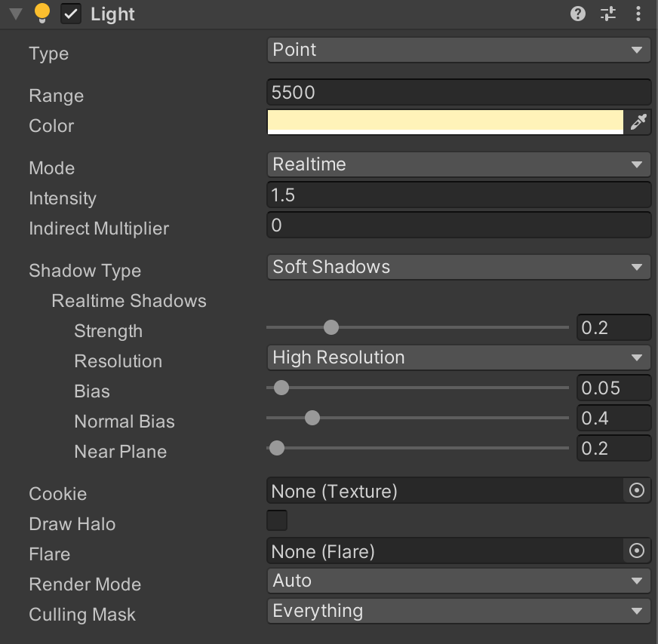
Task: Click the Intensity value field
Action: click(x=458, y=195)
